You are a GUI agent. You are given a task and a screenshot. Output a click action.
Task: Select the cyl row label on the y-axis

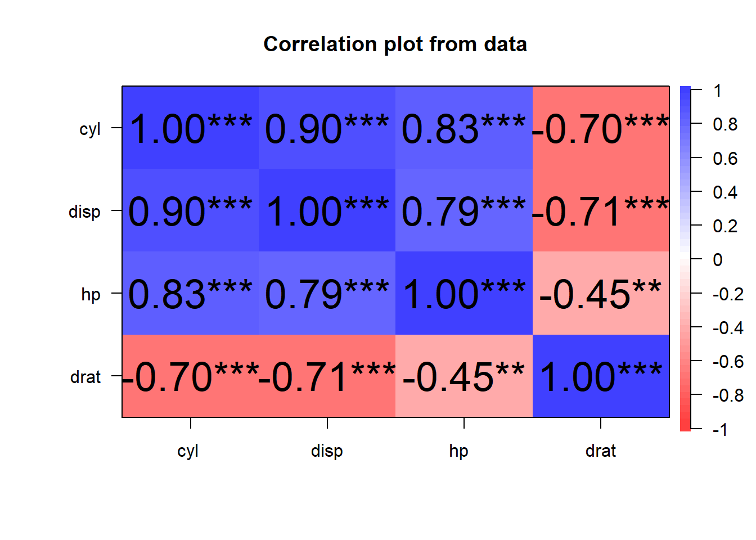[90, 129]
